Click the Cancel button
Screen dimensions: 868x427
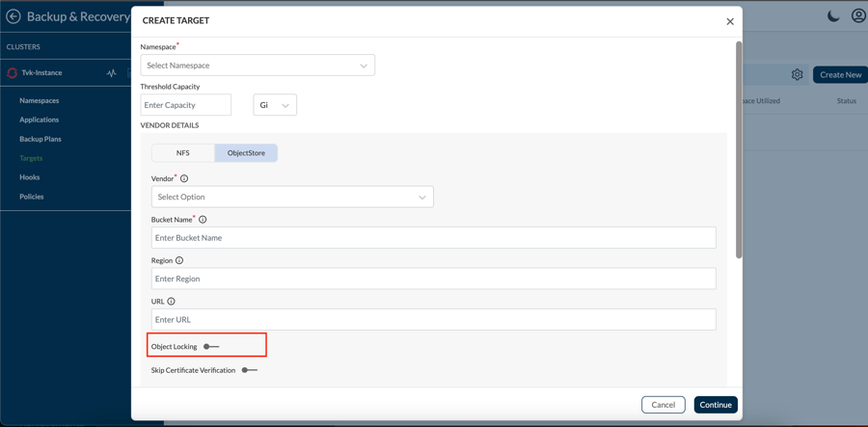coord(663,405)
